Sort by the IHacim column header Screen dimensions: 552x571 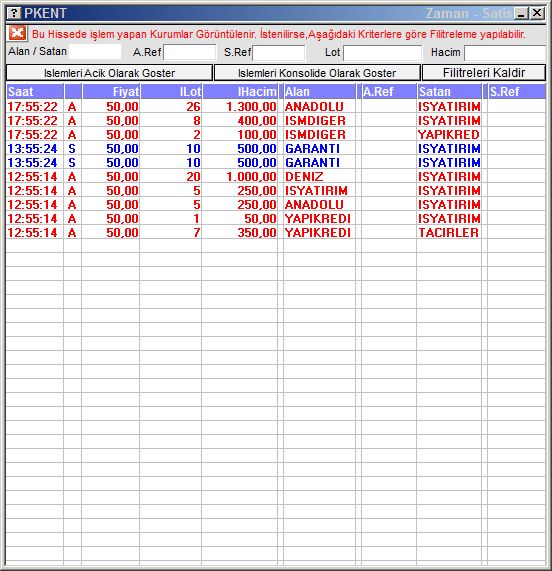(x=240, y=91)
